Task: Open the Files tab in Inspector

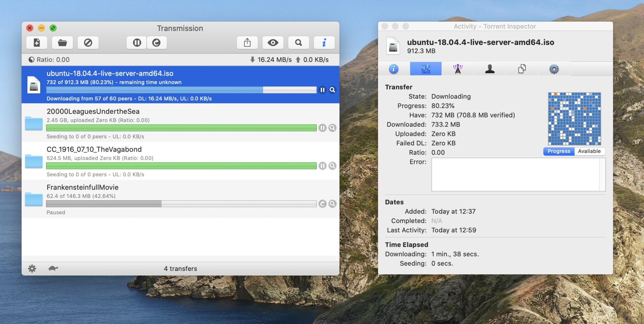Action: (x=522, y=69)
